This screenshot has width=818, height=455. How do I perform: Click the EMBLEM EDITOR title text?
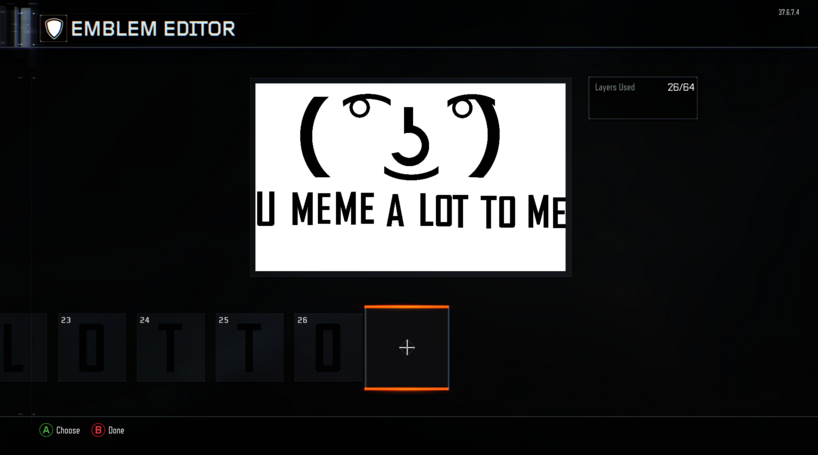pyautogui.click(x=153, y=29)
